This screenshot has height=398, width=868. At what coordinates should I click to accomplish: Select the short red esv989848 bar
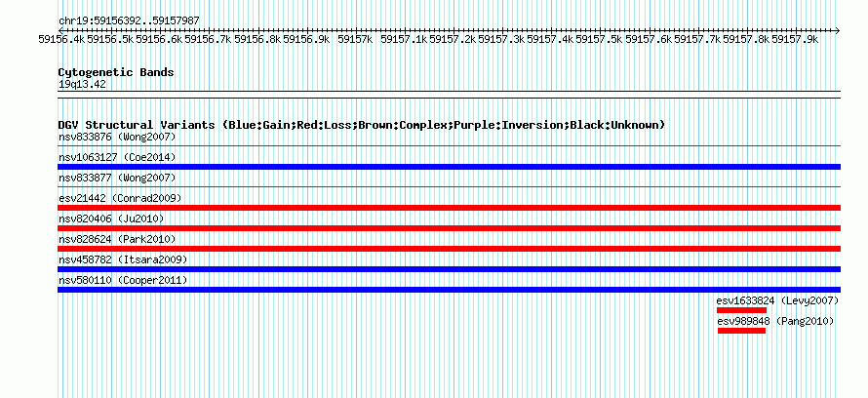[742, 331]
